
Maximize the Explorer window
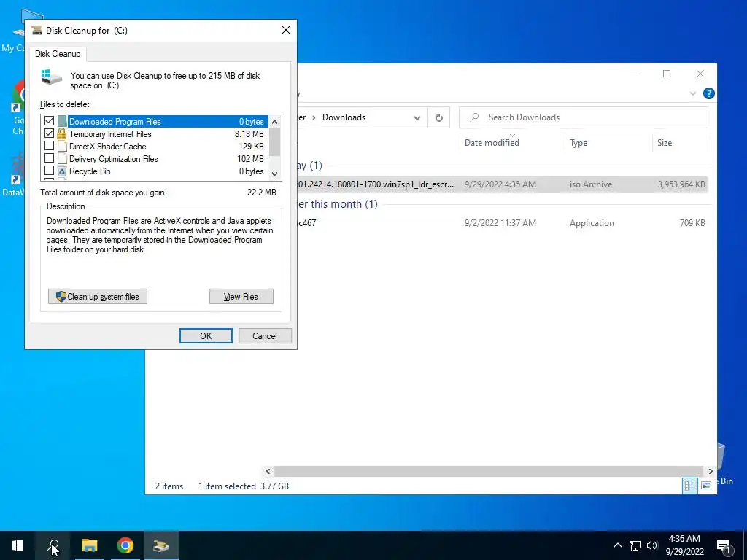coord(667,74)
